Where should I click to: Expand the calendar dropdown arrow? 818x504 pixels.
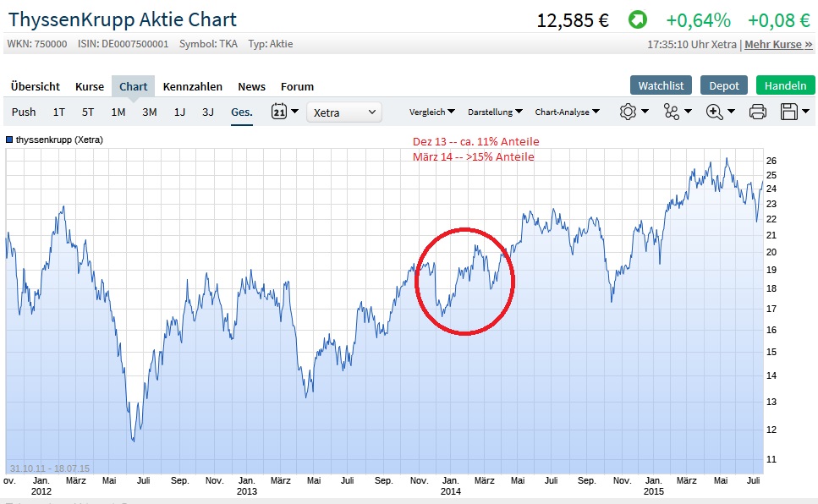tap(294, 111)
